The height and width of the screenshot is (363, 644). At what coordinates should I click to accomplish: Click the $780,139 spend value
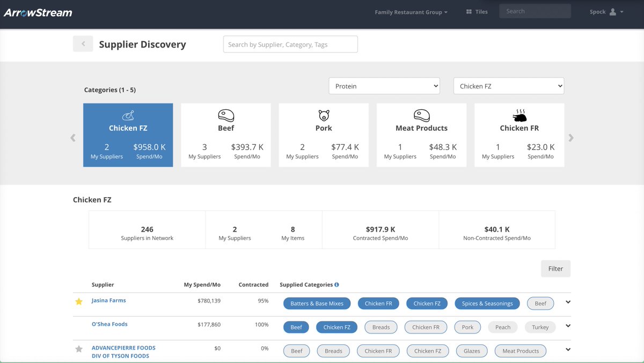209,301
